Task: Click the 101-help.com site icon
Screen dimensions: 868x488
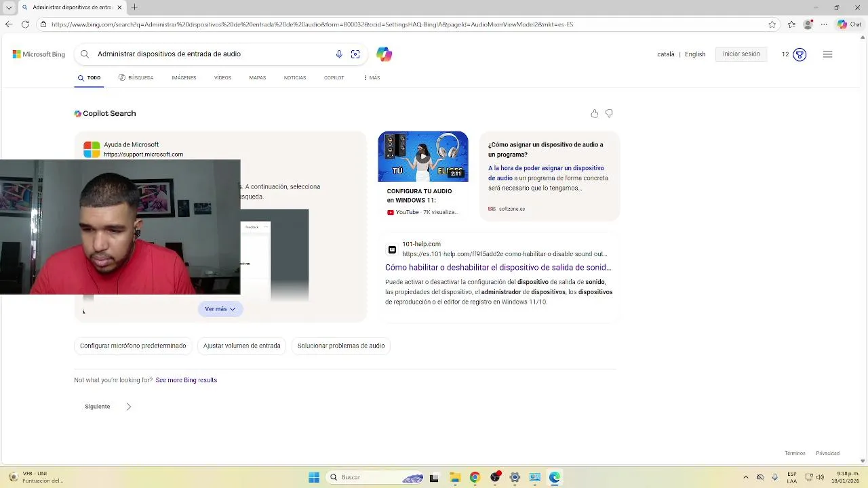Action: click(x=392, y=249)
